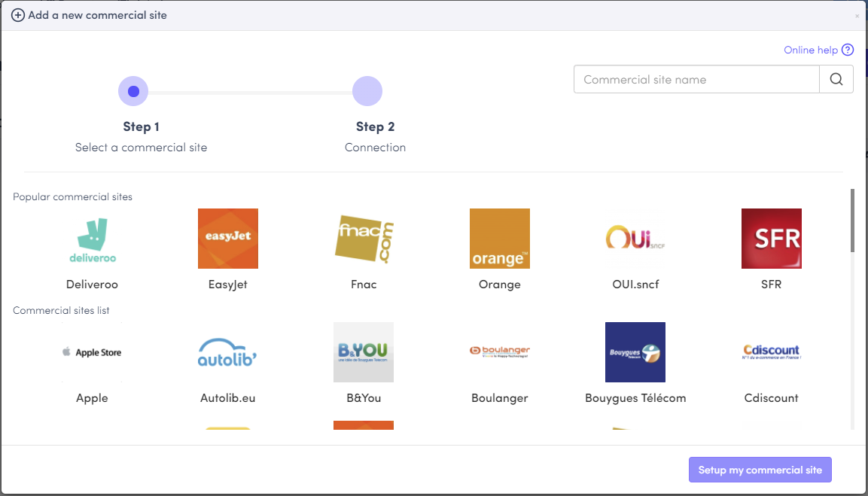Focus the Commercial site name field
This screenshot has width=868, height=496.
[696, 79]
